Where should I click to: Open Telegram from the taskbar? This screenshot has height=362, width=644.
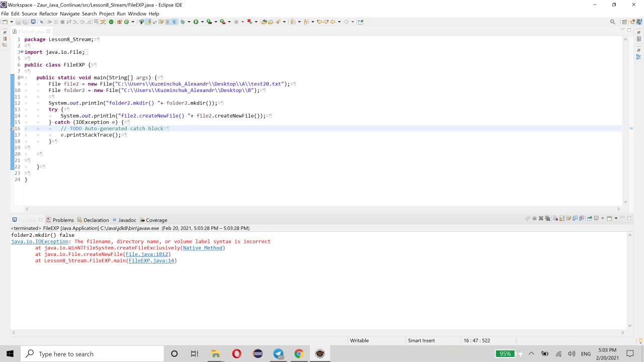(278, 354)
